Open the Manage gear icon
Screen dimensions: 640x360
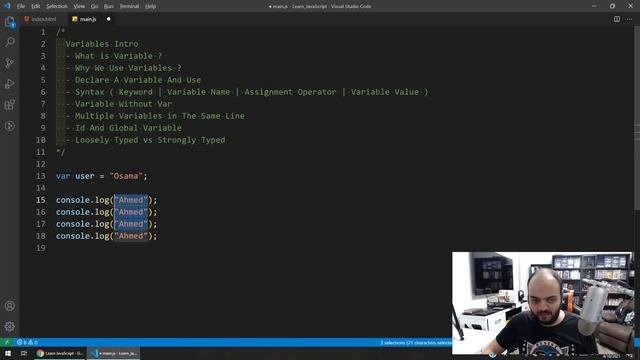tap(10, 327)
